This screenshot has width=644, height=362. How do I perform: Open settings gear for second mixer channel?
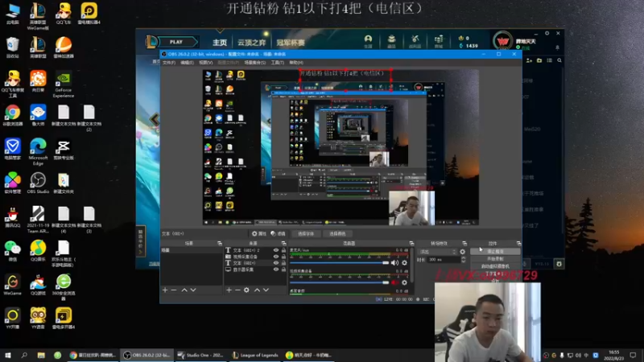coord(405,282)
